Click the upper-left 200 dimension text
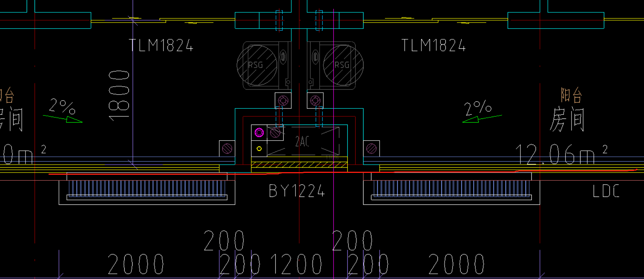The width and height of the screenshot is (644, 279). tap(224, 240)
